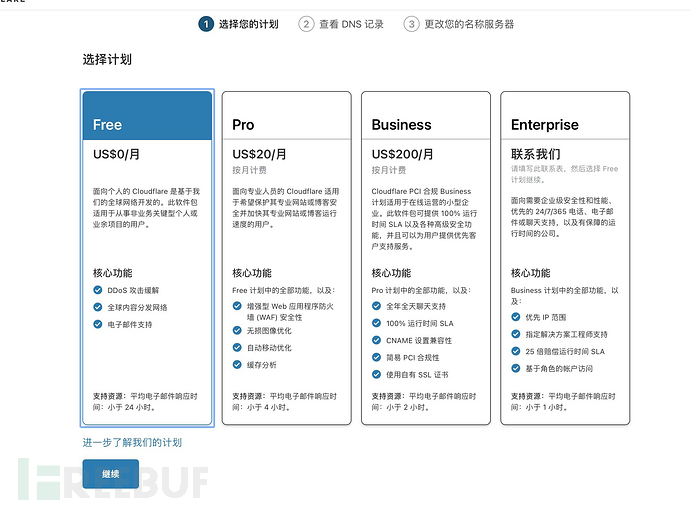Image resolution: width=690 pixels, height=507 pixels.
Task: Click the US$0/月 price text
Action: coord(116,154)
